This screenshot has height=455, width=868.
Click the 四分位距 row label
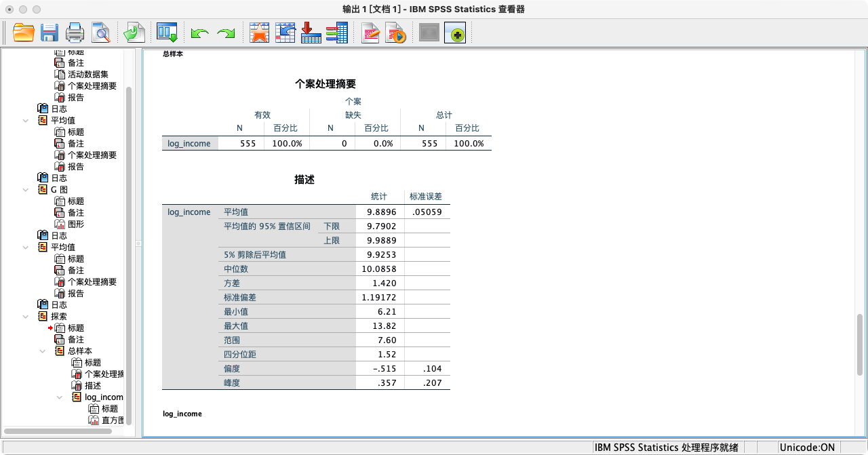coord(240,354)
